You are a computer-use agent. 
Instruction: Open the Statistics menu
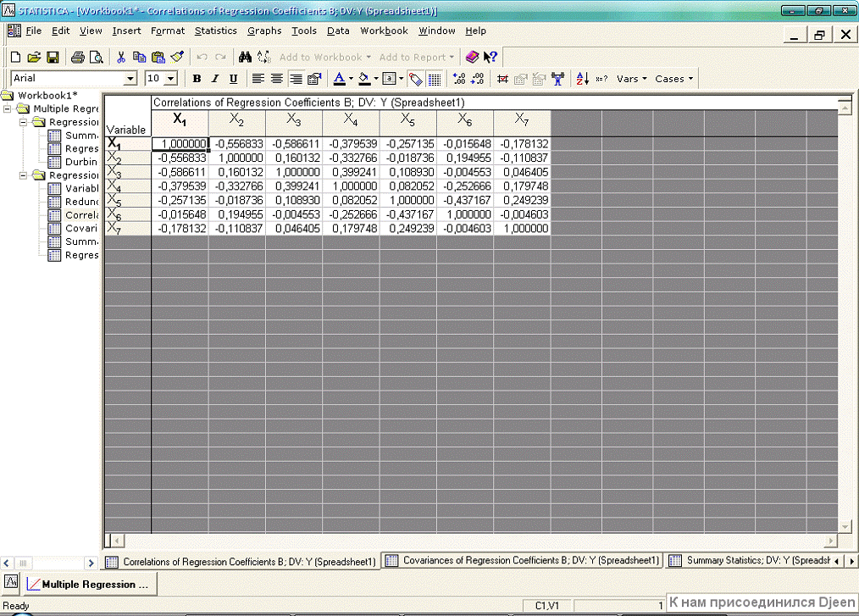(x=215, y=31)
